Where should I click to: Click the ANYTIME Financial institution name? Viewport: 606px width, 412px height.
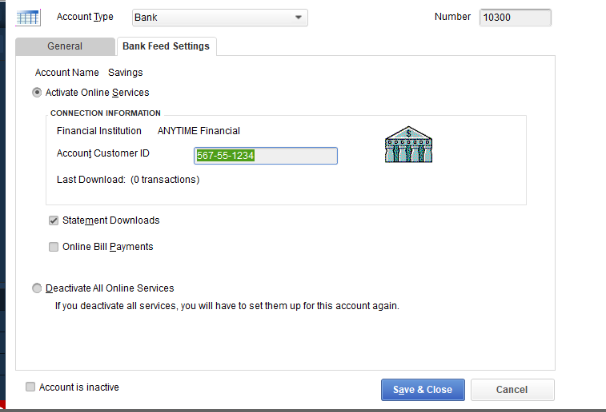pyautogui.click(x=198, y=130)
